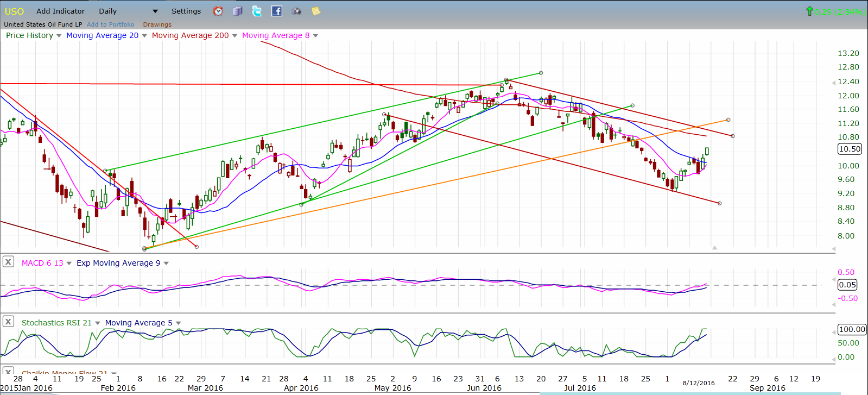868x395 pixels.
Task: Expand the Exp Moving Average 9 dropdown
Action: point(166,264)
